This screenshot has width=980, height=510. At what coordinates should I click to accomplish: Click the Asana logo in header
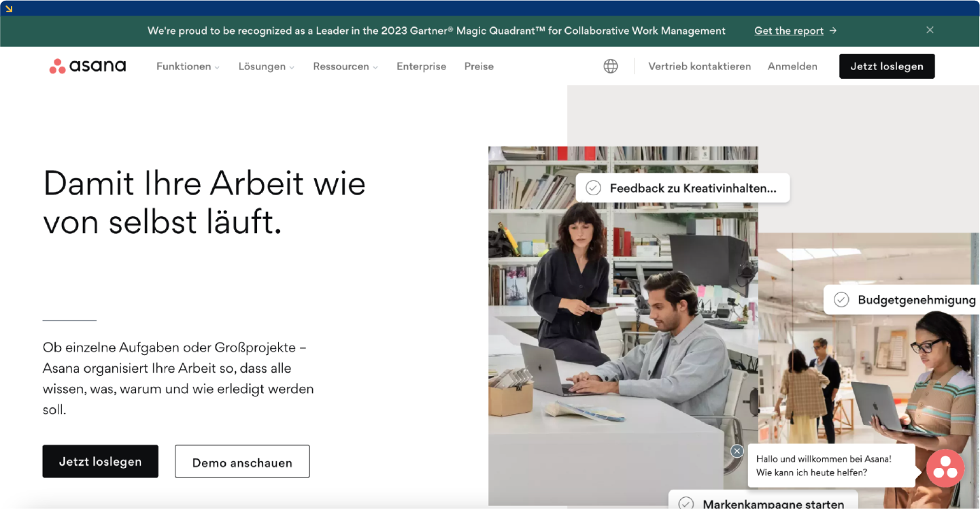point(88,66)
